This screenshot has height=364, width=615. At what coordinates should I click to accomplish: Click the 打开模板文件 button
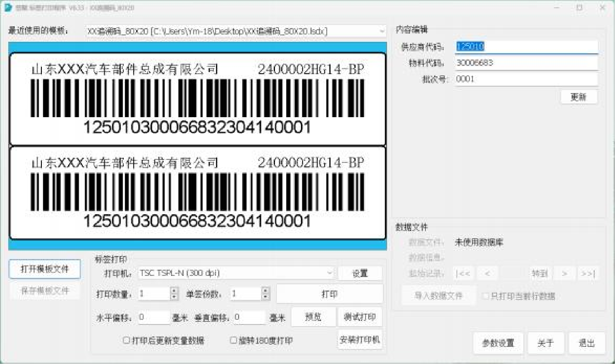coord(45,269)
